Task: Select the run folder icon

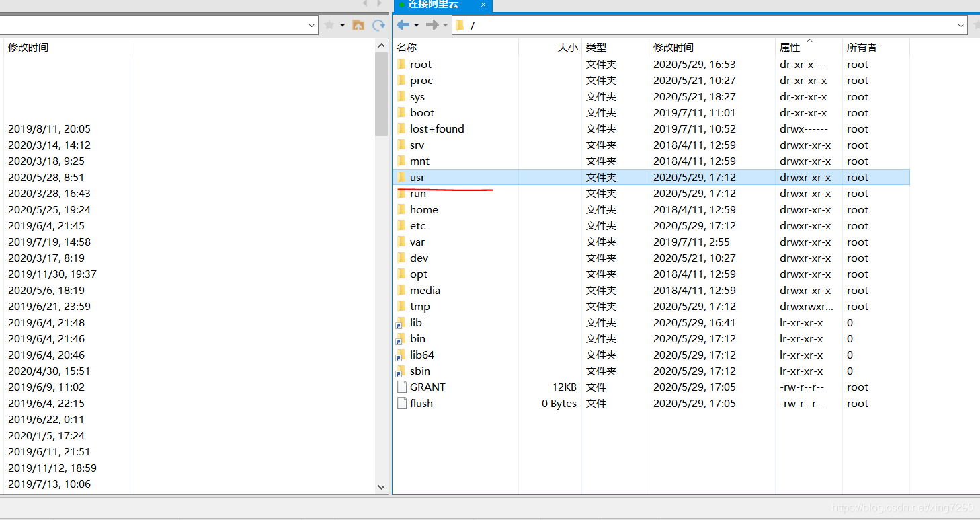Action: pyautogui.click(x=401, y=193)
